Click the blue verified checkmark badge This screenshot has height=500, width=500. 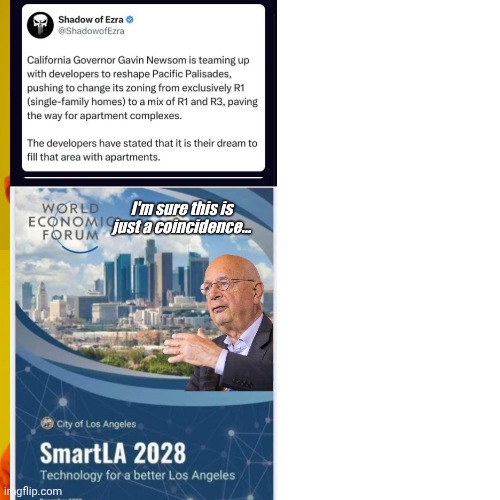(130, 20)
